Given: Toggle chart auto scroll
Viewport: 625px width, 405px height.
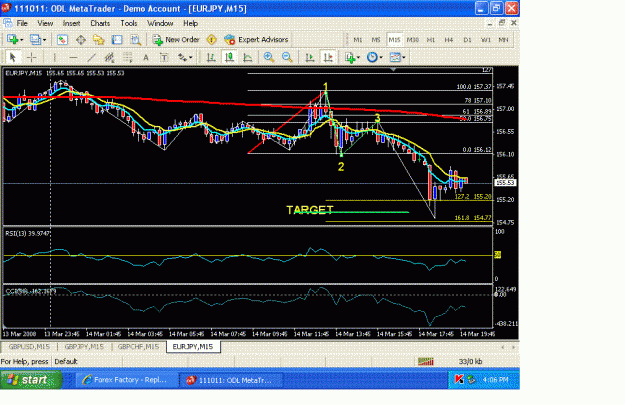Looking at the screenshot, I should click(310, 57).
